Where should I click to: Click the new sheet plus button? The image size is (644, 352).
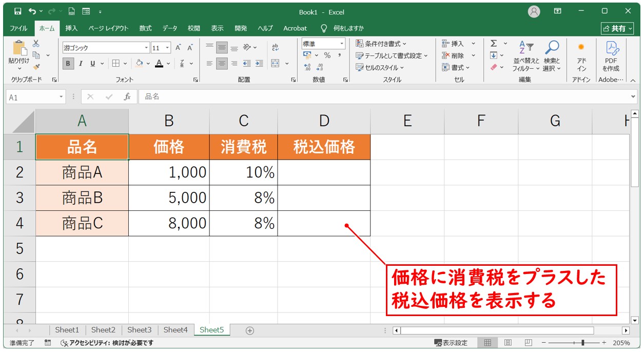pos(250,330)
